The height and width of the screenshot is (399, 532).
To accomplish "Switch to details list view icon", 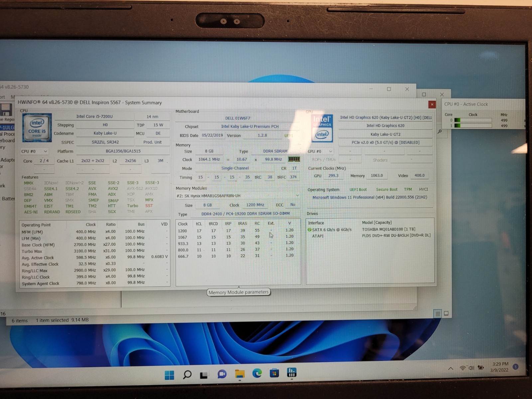I will coord(438,314).
